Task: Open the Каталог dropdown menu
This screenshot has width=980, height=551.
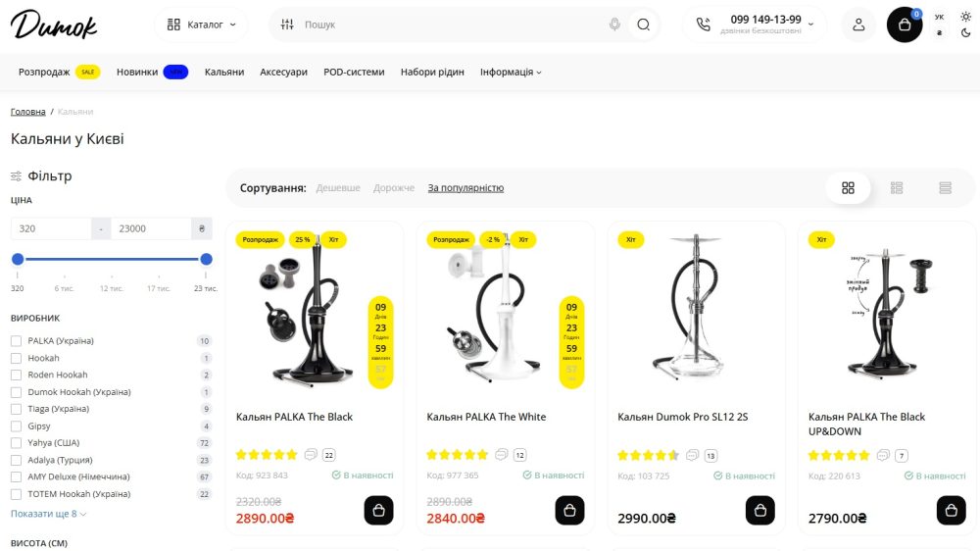Action: 201,25
